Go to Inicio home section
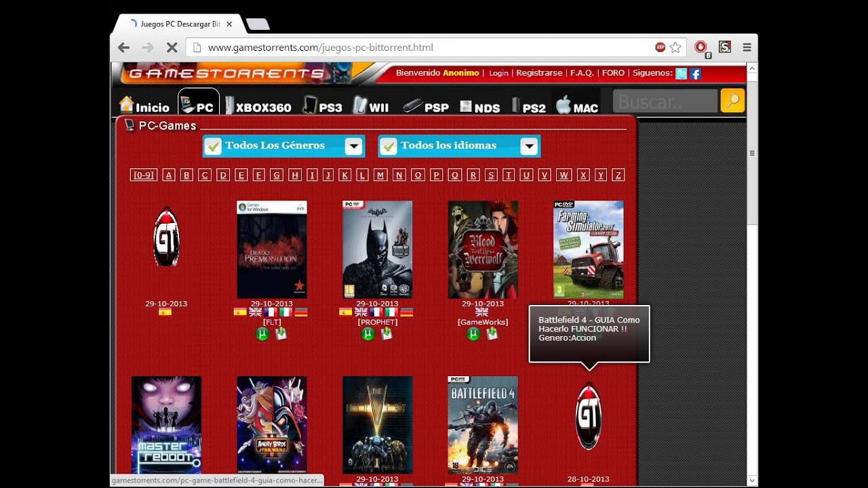Viewport: 868px width, 488px height. [144, 105]
